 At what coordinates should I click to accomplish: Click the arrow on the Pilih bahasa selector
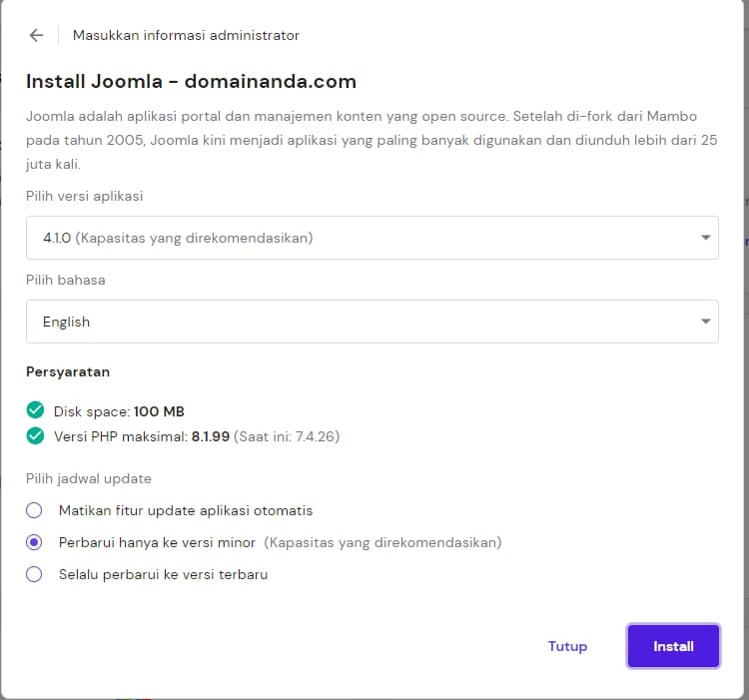coord(705,322)
